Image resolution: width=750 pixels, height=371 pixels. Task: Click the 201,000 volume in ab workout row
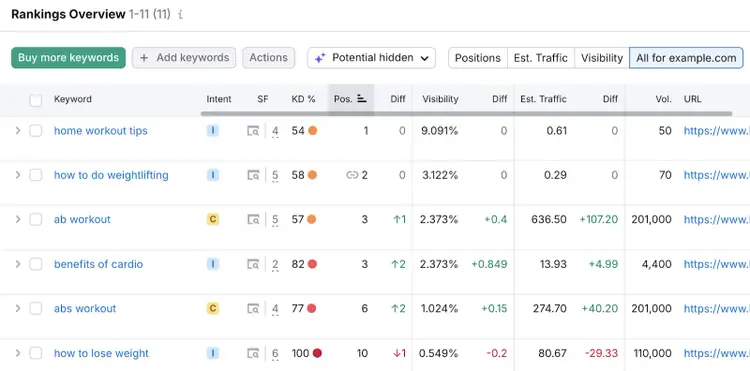pos(651,219)
